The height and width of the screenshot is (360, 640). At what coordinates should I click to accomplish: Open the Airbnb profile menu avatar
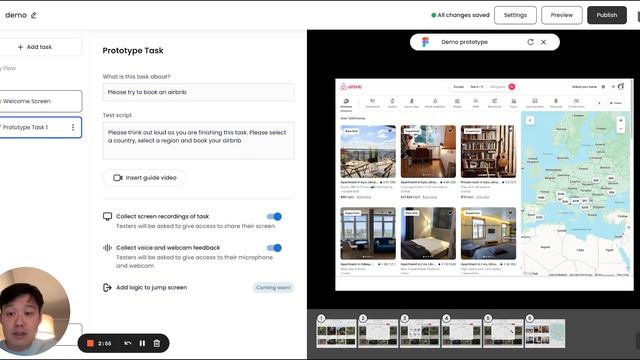[x=620, y=87]
